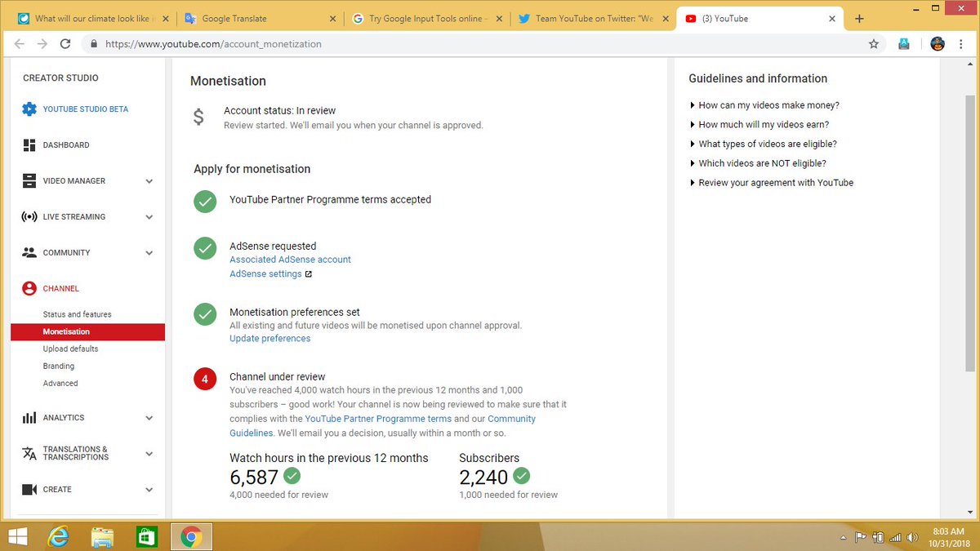Open AdSense settings link
The height and width of the screenshot is (551, 980).
coord(265,274)
